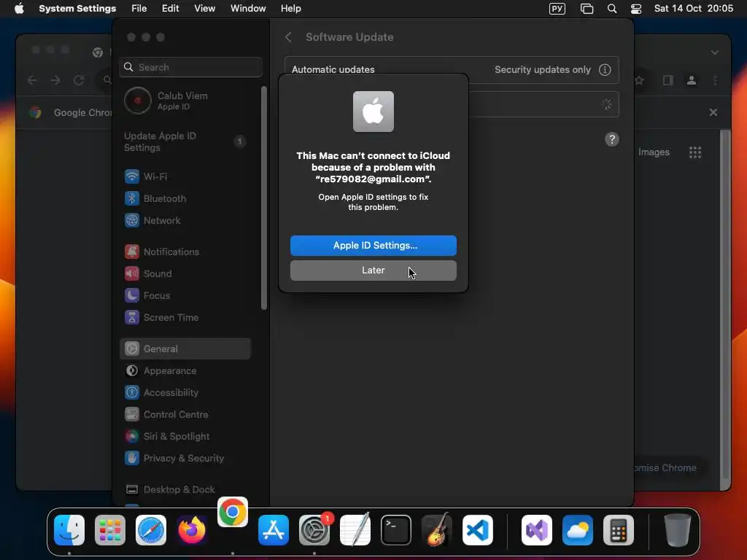The height and width of the screenshot is (560, 747).
Task: Launch Safari from the Dock
Action: coord(151,530)
